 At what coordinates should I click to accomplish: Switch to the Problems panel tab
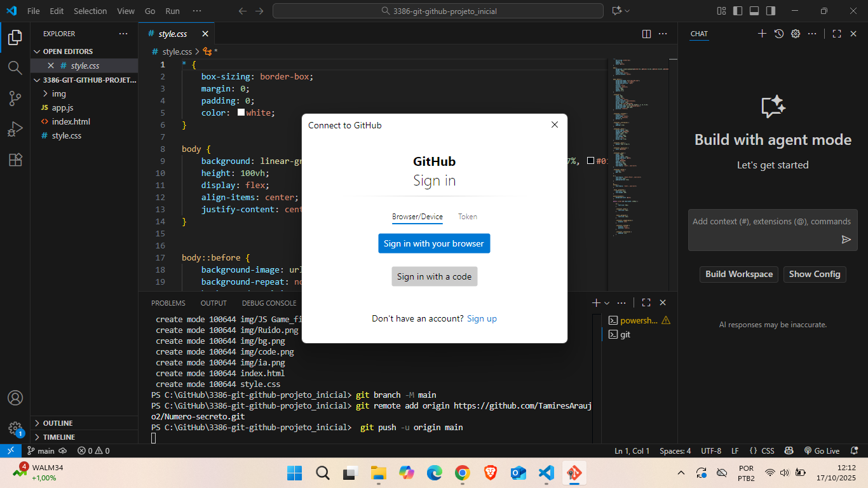coord(168,303)
